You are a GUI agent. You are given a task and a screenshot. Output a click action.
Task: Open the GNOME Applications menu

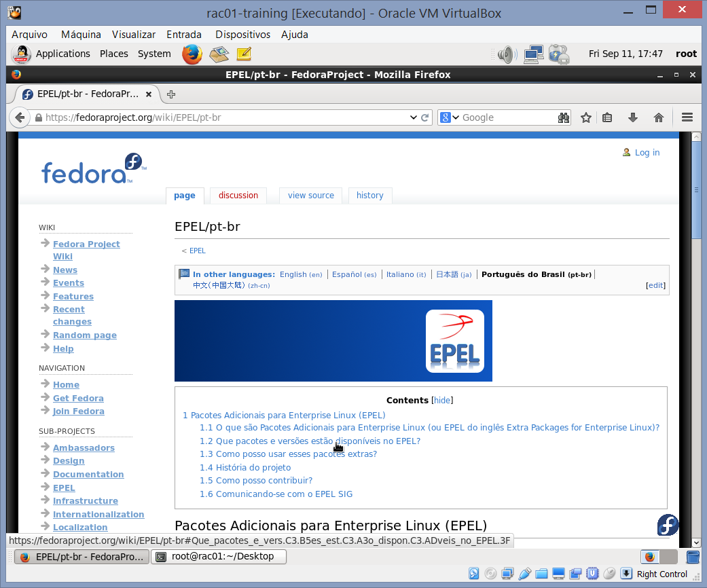pos(62,54)
